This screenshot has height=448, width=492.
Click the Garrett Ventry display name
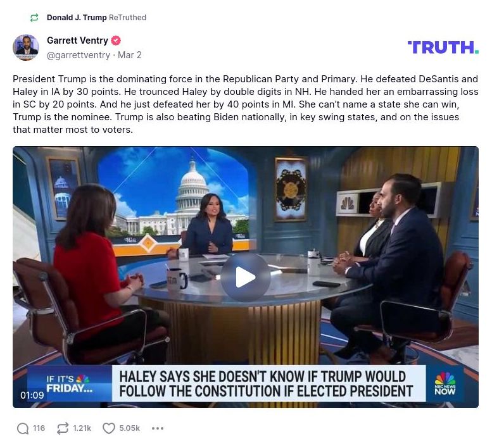pyautogui.click(x=77, y=40)
